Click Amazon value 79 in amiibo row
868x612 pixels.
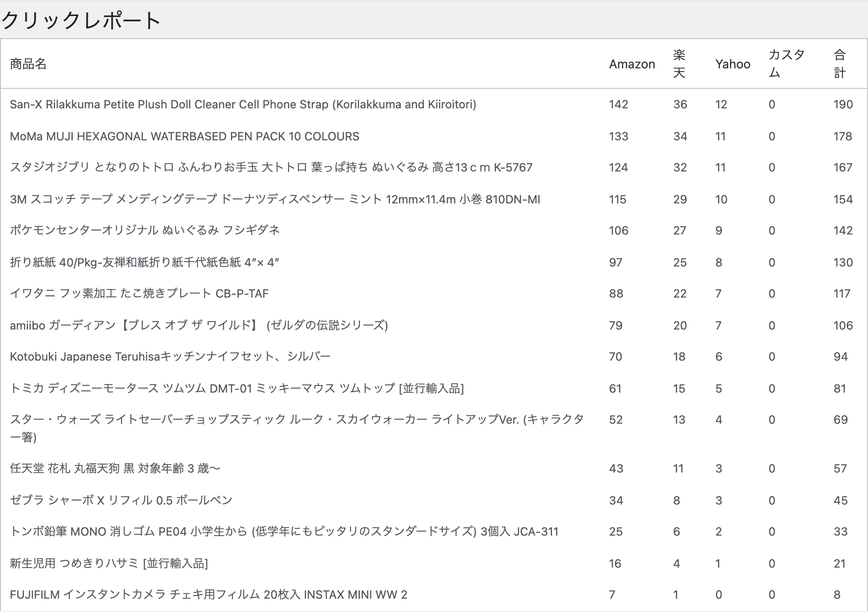pos(615,326)
